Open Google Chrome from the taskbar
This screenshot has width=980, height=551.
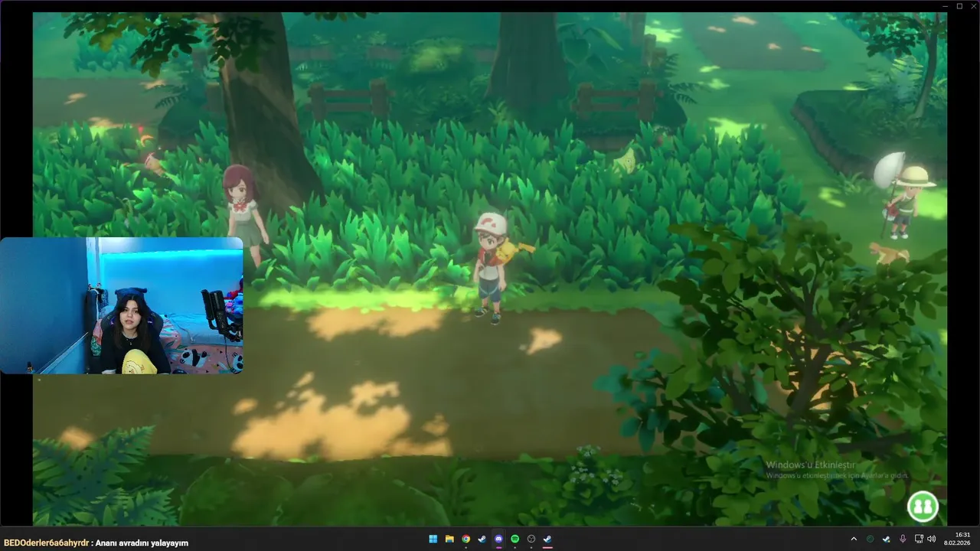tap(465, 539)
